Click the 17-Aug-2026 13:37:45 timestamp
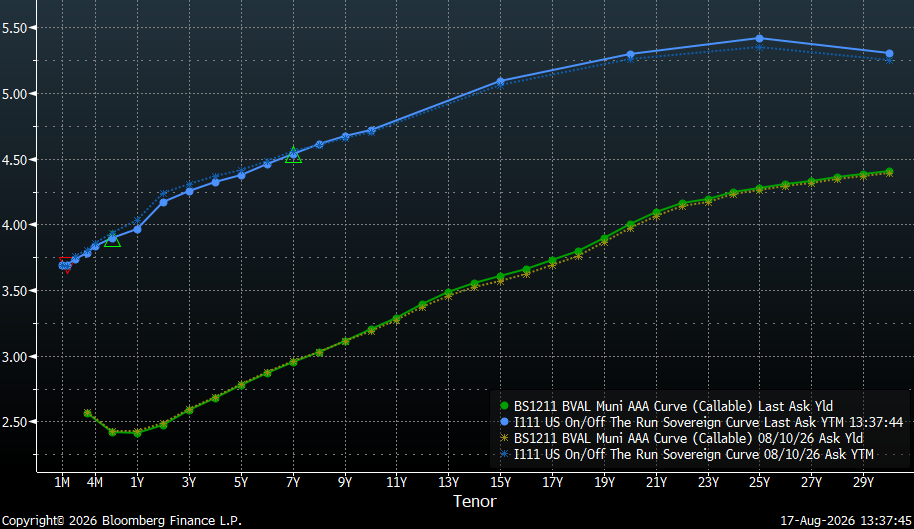The width and height of the screenshot is (914, 529). coord(846,520)
